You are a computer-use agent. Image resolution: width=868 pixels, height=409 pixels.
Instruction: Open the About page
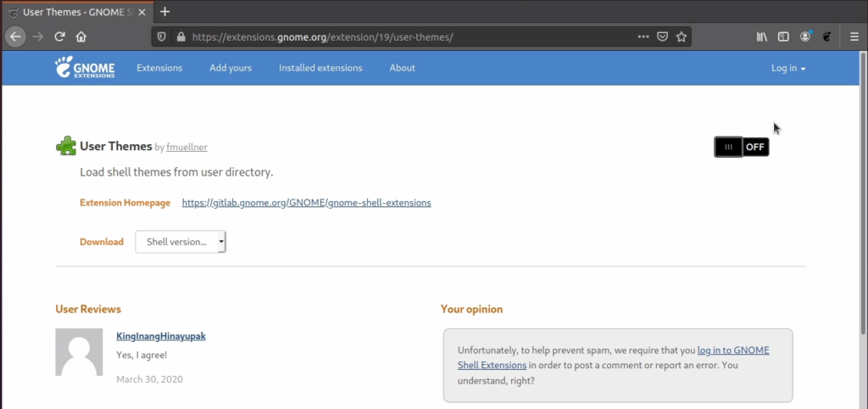(x=402, y=68)
